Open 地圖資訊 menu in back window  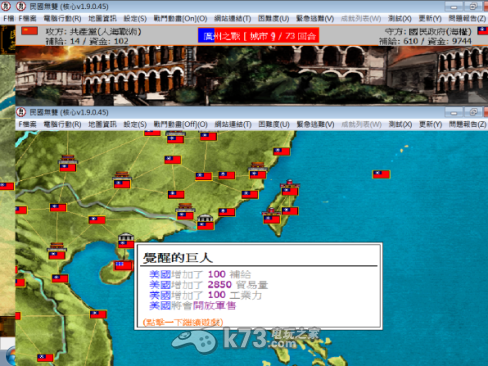(102, 18)
